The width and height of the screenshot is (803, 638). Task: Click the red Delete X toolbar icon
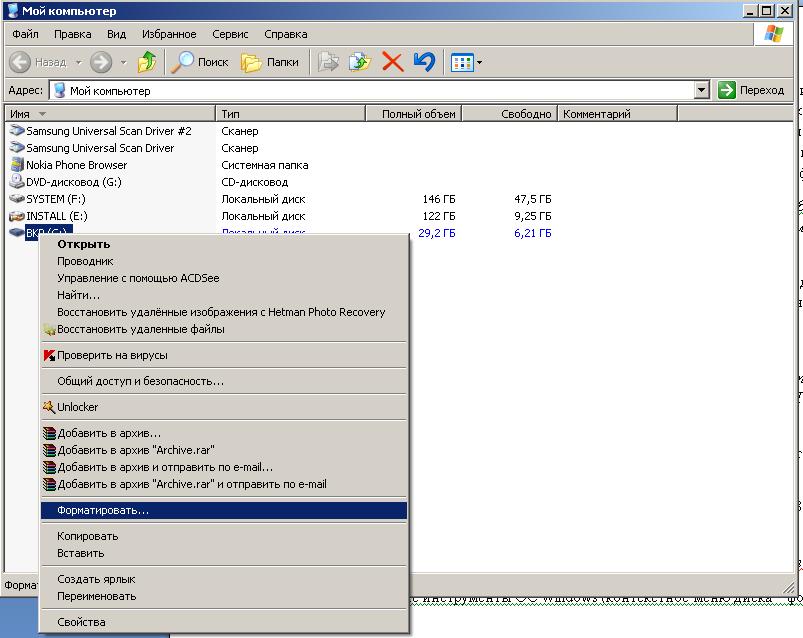[x=392, y=62]
